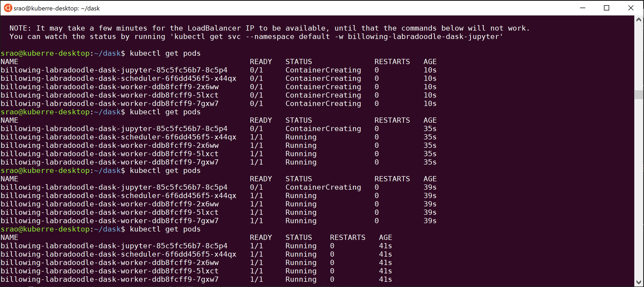The height and width of the screenshot is (287, 644).
Task: Click worker pod 7gxw7 with age 41s
Action: click(x=109, y=279)
